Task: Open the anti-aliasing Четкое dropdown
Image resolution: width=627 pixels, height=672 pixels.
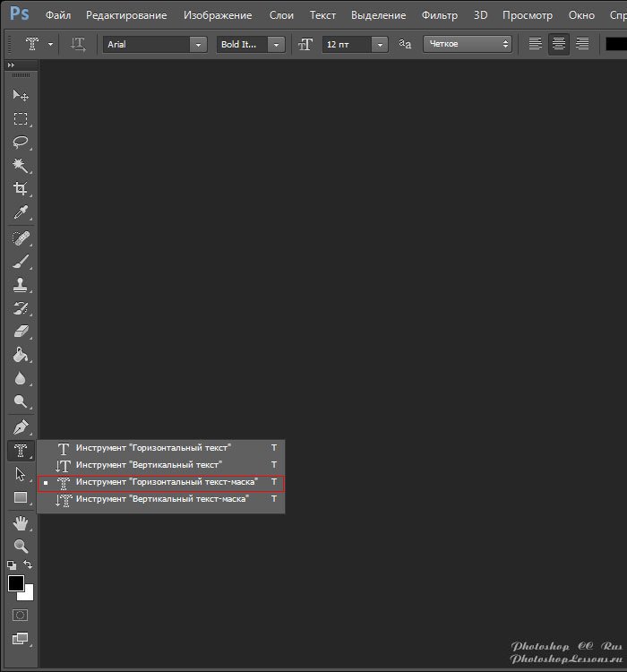Action: 468,44
